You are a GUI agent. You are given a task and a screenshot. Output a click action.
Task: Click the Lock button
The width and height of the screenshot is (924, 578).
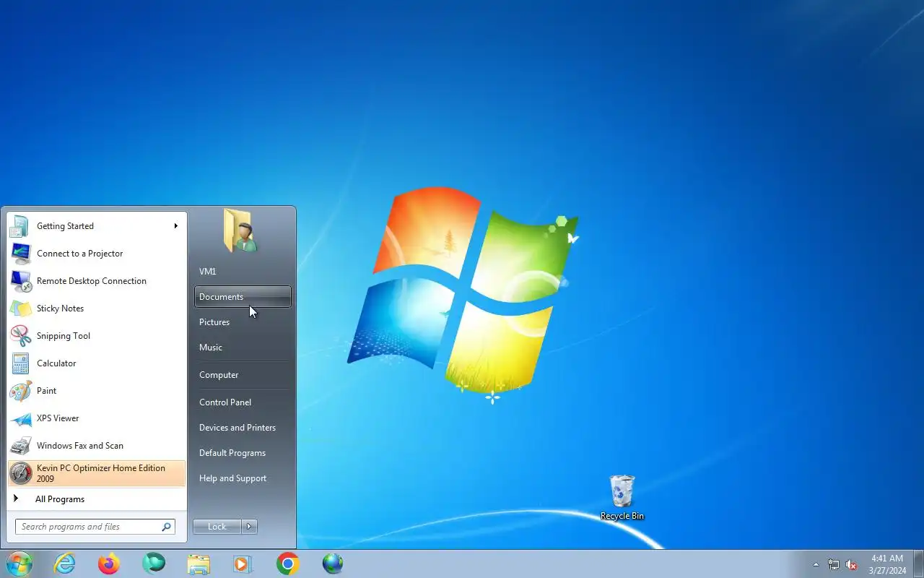click(217, 527)
